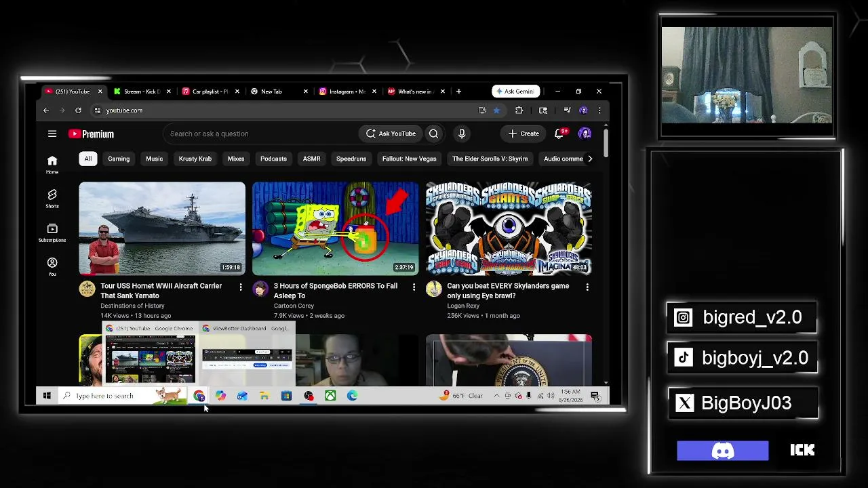The height and width of the screenshot is (488, 868).
Task: Switch to the New Tab tab
Action: tap(278, 91)
